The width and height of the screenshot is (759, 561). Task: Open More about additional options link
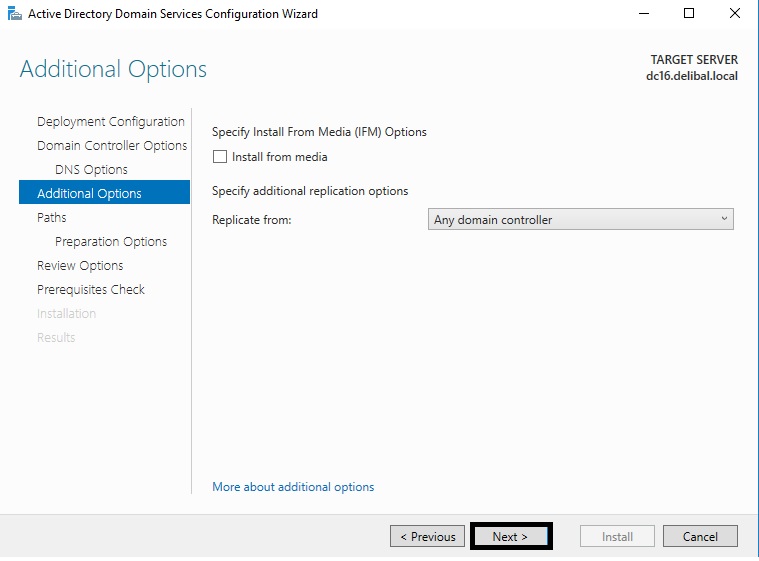[293, 487]
